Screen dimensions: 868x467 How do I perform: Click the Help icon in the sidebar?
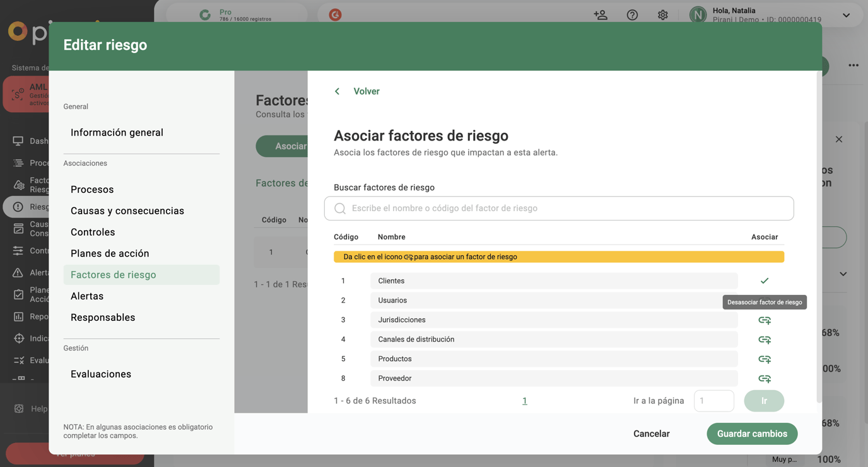coord(19,408)
